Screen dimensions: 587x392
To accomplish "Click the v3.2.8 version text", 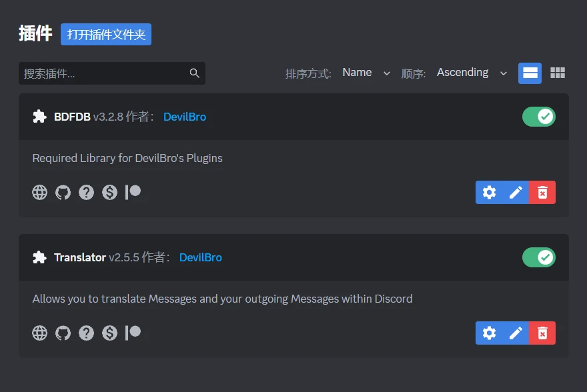I will click(108, 117).
